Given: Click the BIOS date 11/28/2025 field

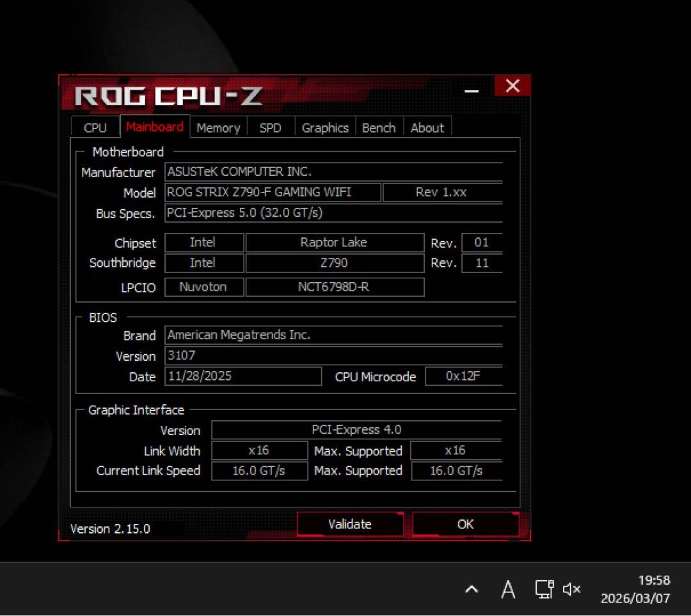Looking at the screenshot, I should 243,376.
